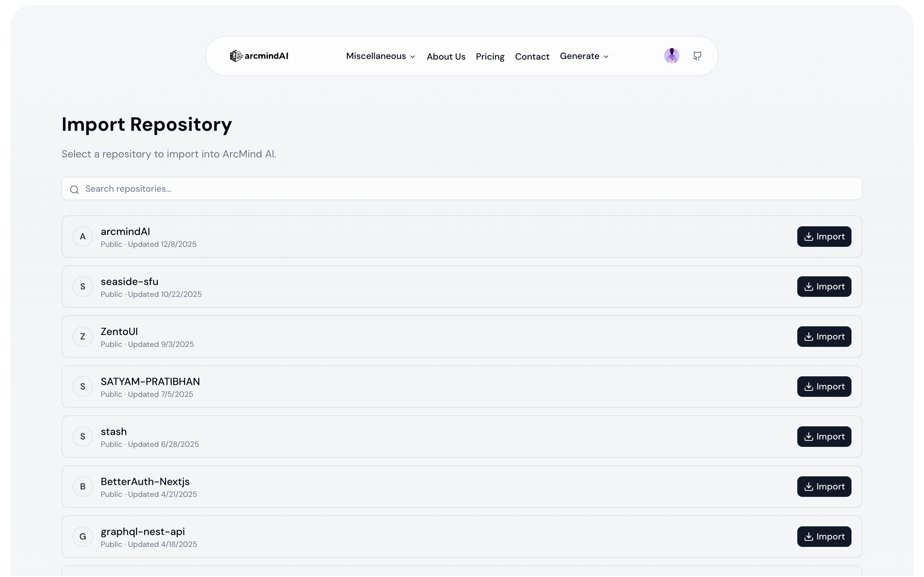Import the SATYAM-PRATIBHAN repository
Screen dimensions: 924x577
(824, 386)
